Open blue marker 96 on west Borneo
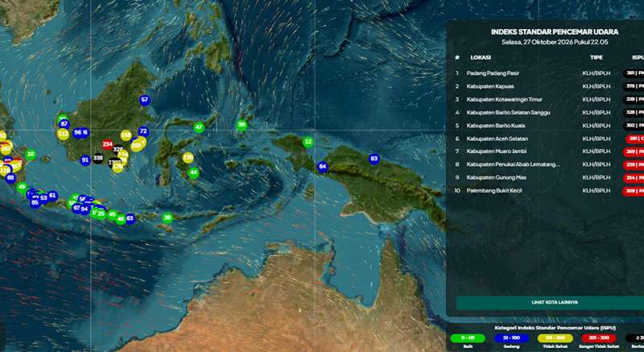The image size is (644, 352). pos(78,132)
